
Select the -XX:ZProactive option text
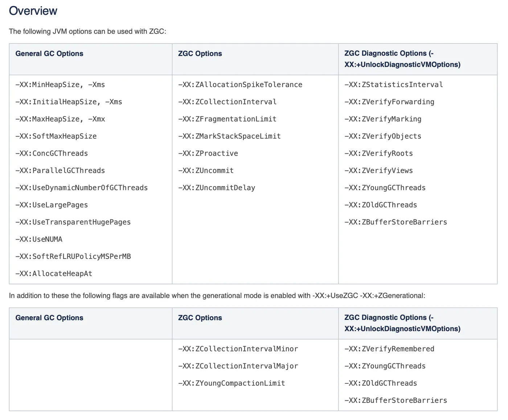208,153
